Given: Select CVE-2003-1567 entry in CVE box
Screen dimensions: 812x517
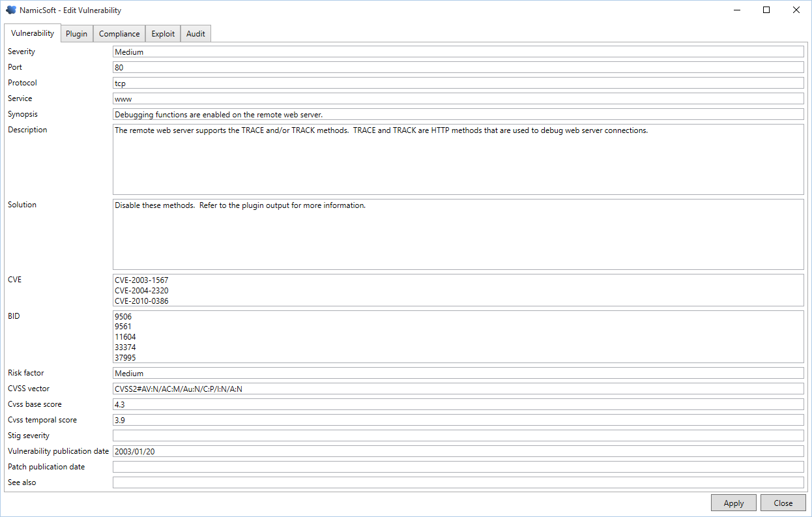Looking at the screenshot, I should coord(141,280).
